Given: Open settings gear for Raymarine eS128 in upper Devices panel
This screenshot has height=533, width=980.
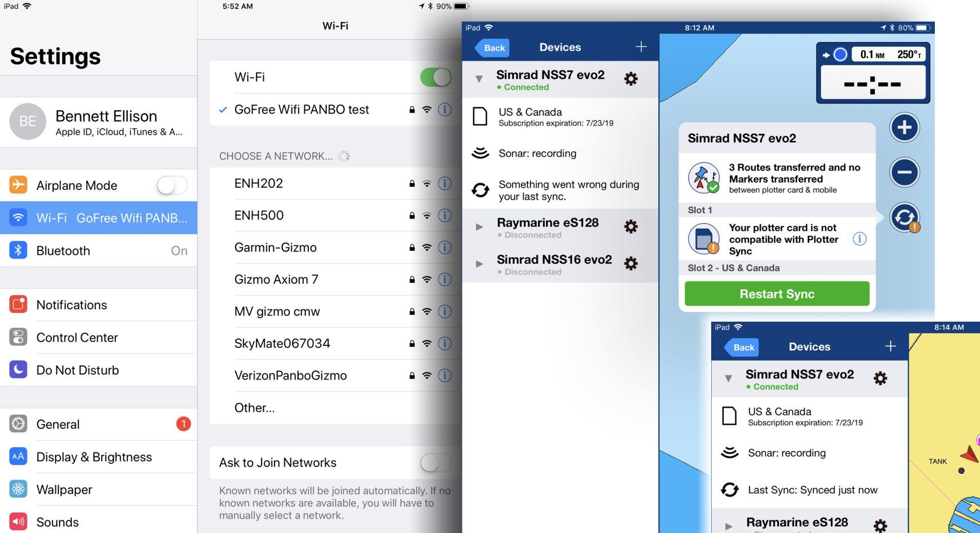Looking at the screenshot, I should [x=631, y=226].
